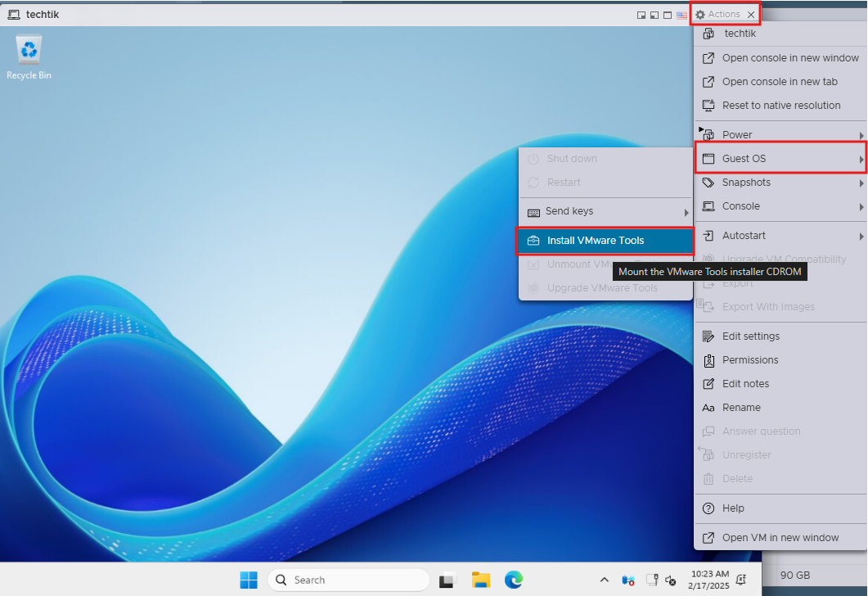
Task: Open the Actions gear menu
Action: click(x=717, y=15)
